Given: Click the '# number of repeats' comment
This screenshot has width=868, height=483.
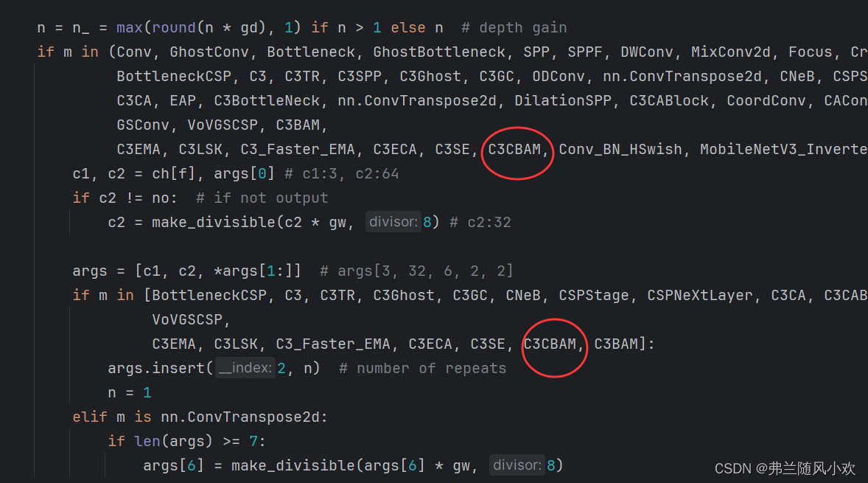Looking at the screenshot, I should click(x=423, y=369).
